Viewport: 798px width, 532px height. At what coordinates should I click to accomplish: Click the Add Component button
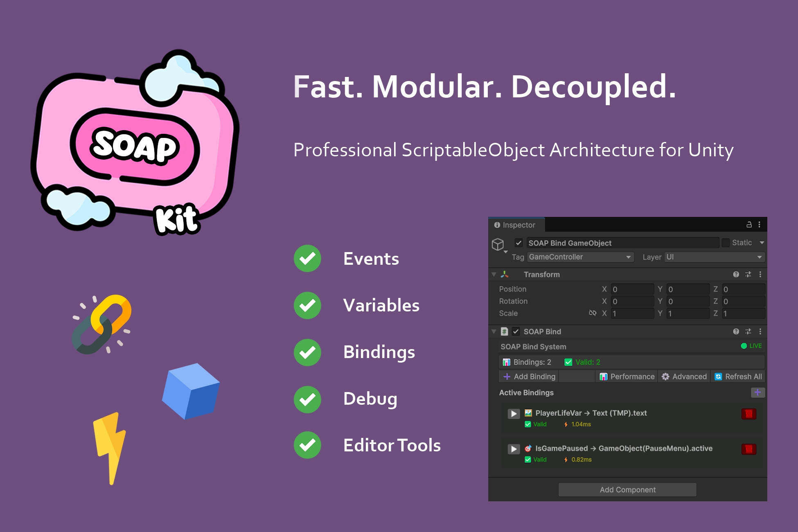[x=627, y=489]
